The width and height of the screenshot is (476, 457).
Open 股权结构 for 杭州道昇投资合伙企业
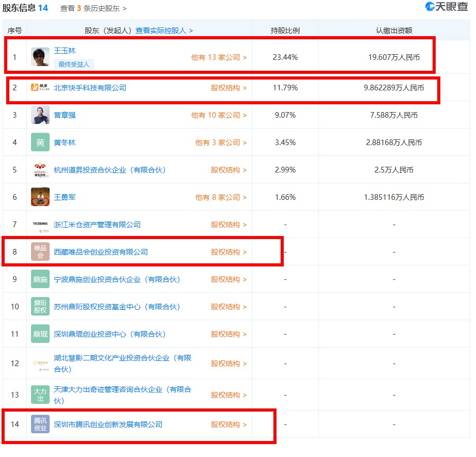click(x=228, y=170)
